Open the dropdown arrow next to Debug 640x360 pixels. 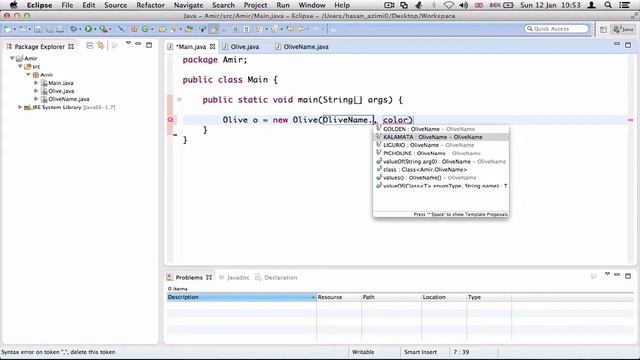pyautogui.click(x=80, y=29)
